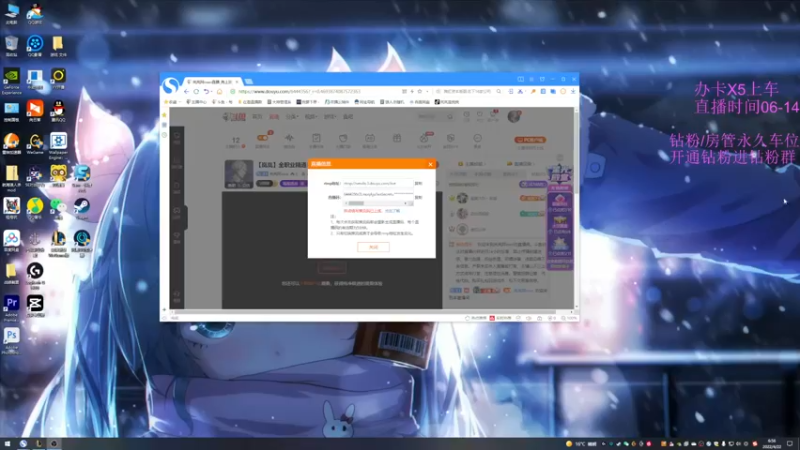
Task: Click browser back arrow
Action: 186,91
